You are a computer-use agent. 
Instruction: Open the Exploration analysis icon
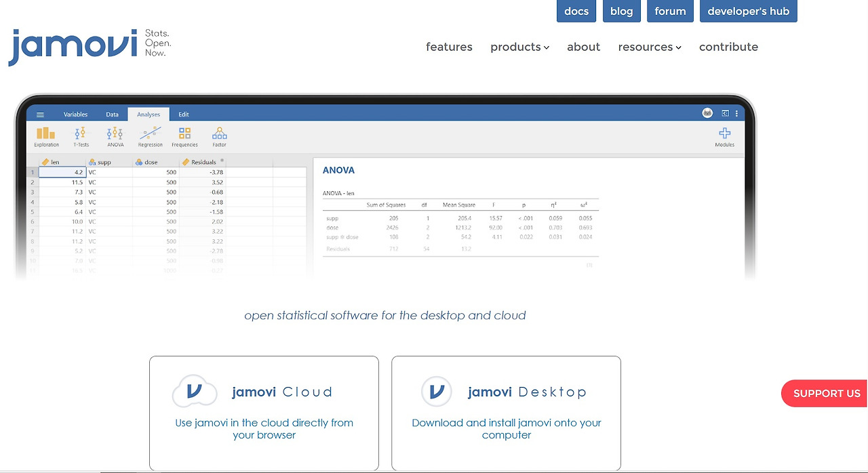tap(46, 137)
